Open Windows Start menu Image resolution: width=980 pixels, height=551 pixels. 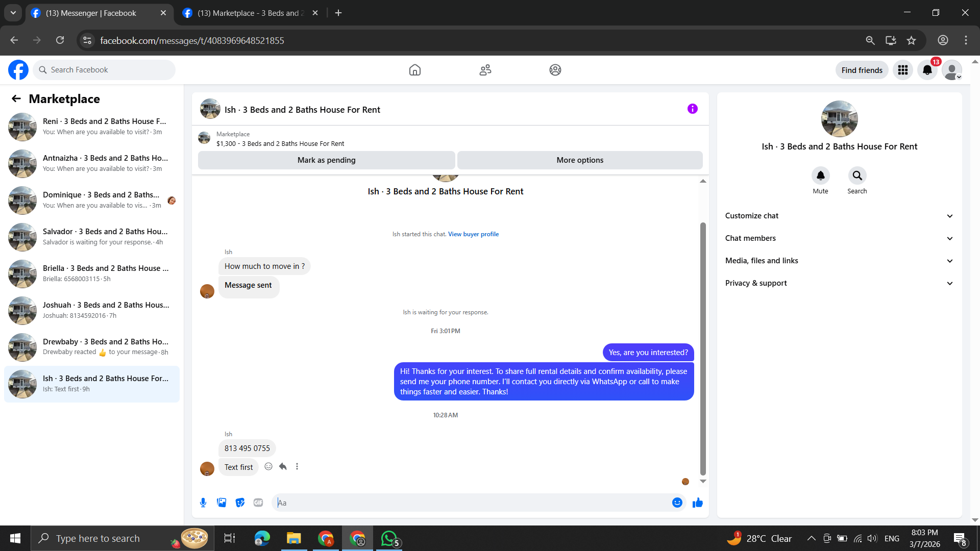[x=15, y=538]
